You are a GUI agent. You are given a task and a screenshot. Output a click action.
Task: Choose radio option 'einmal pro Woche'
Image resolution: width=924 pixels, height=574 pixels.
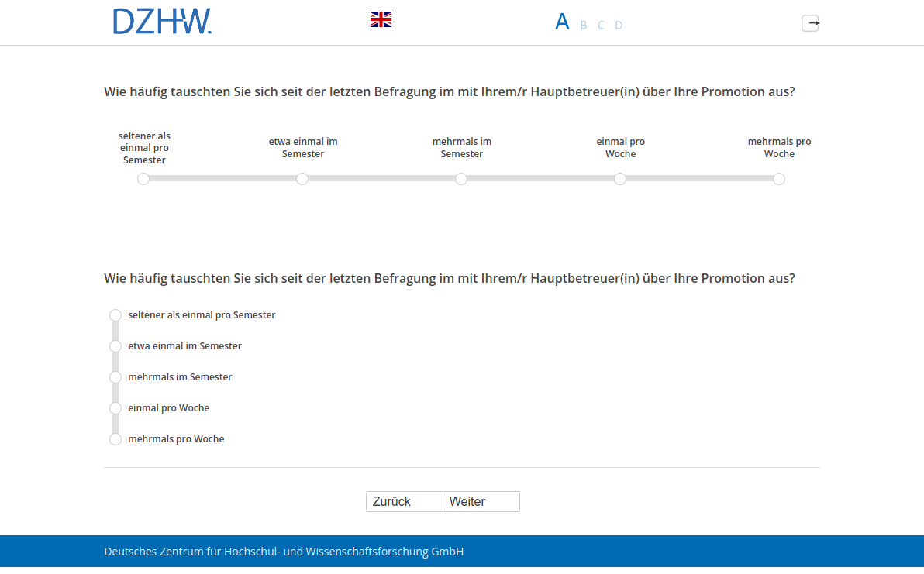coord(115,408)
